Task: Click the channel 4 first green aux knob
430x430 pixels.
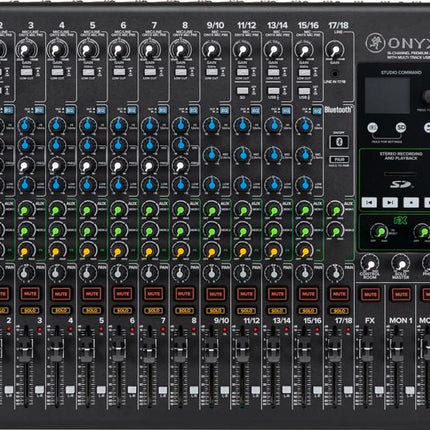Action: tap(56, 210)
